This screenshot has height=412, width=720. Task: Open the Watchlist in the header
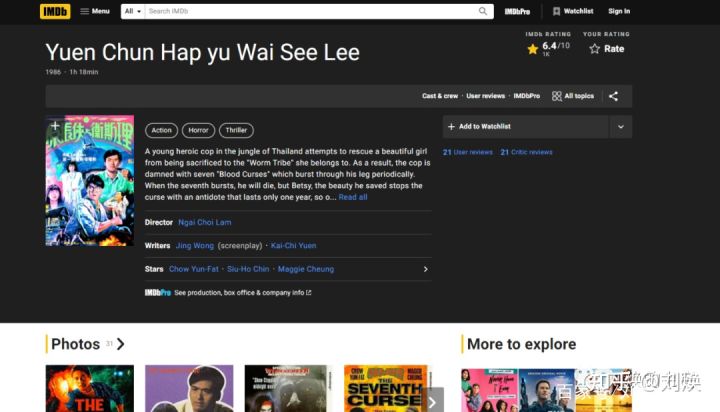pyautogui.click(x=573, y=11)
